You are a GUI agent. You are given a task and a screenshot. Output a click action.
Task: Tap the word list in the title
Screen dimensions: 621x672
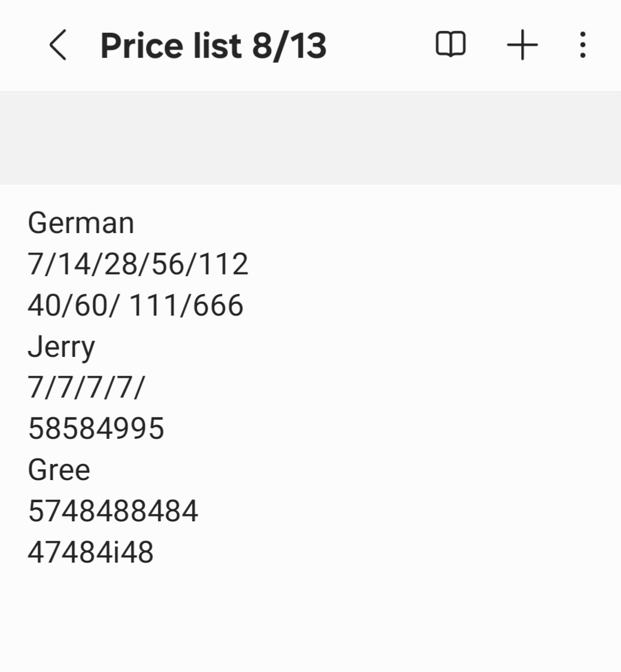tap(217, 45)
